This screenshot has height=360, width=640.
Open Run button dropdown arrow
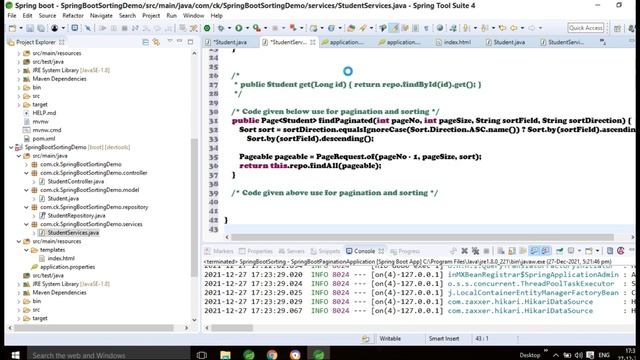pos(247,28)
